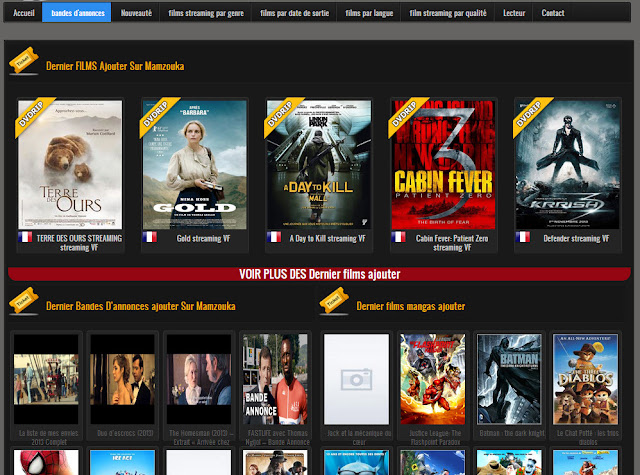Click the French flag beside Cabin Fever title

coord(398,238)
